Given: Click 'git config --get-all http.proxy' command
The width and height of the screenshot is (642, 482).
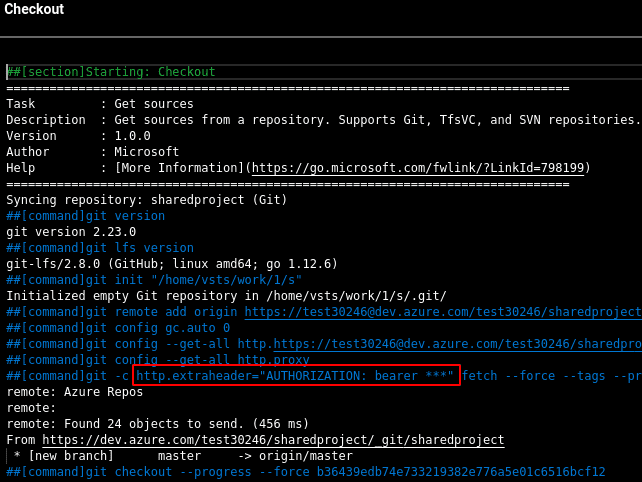Looking at the screenshot, I should pyautogui.click(x=158, y=360).
